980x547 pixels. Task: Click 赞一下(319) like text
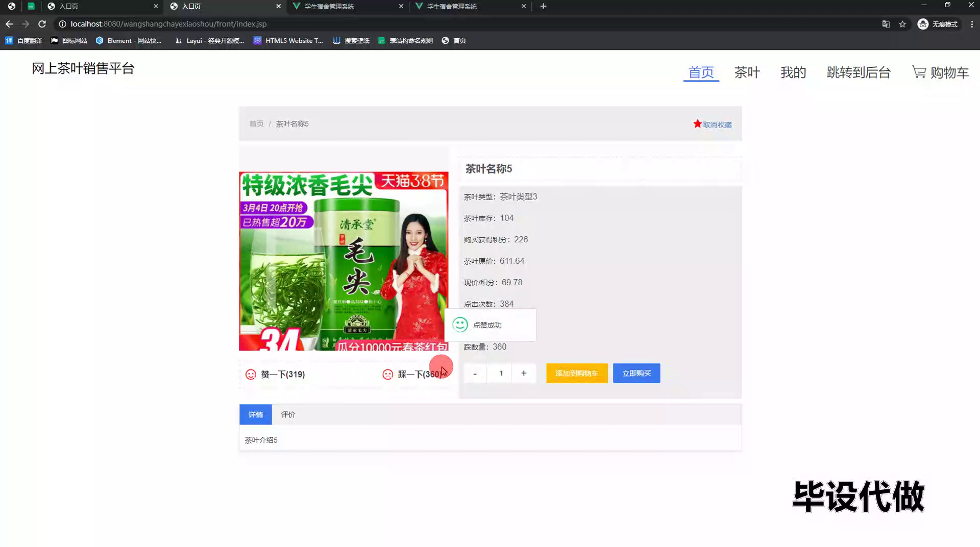pyautogui.click(x=283, y=374)
